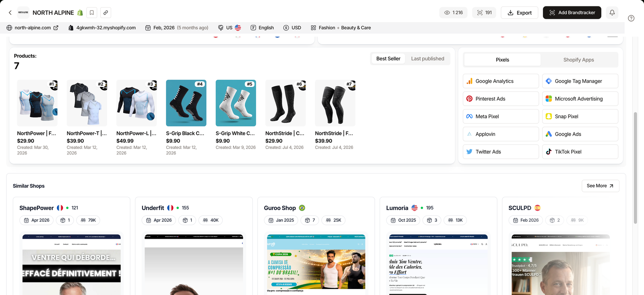
Task: Switch to the Shopify Apps tab
Action: tap(578, 60)
